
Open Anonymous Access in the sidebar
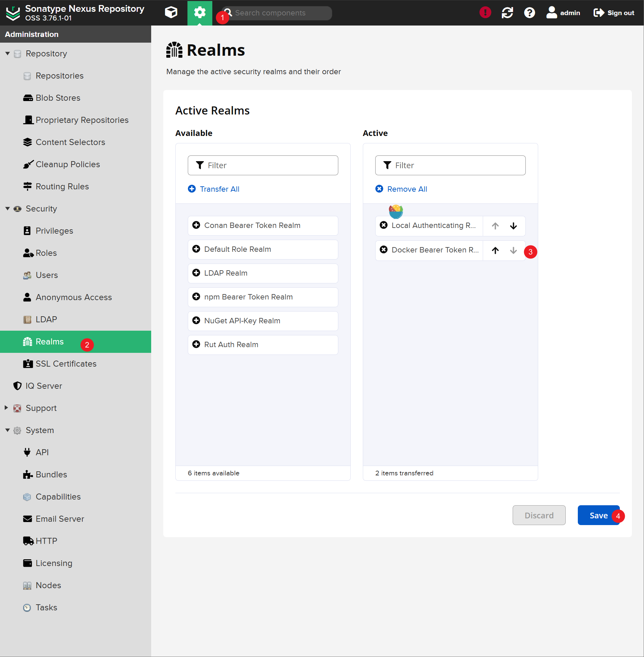pyautogui.click(x=76, y=297)
